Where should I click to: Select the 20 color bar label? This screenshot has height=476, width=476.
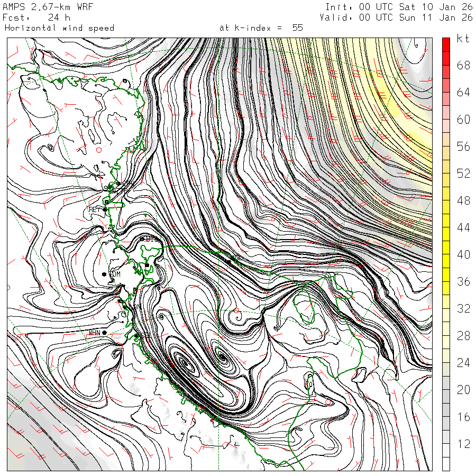463,390
